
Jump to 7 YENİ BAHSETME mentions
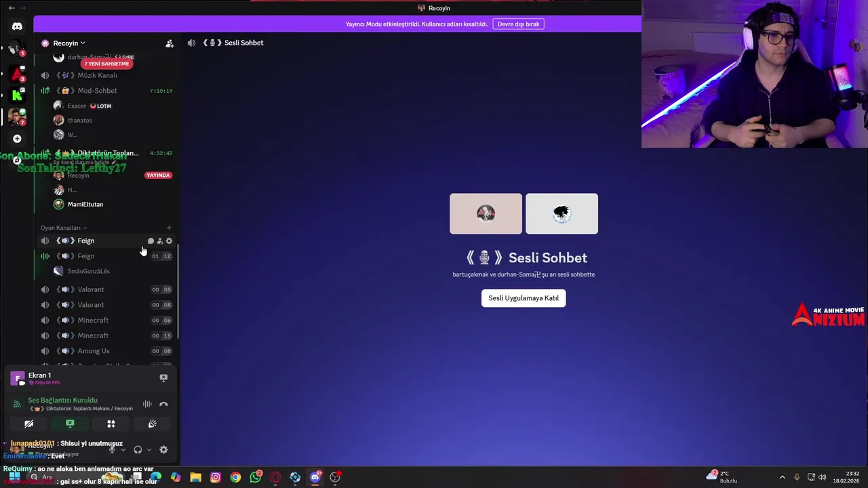(x=105, y=64)
